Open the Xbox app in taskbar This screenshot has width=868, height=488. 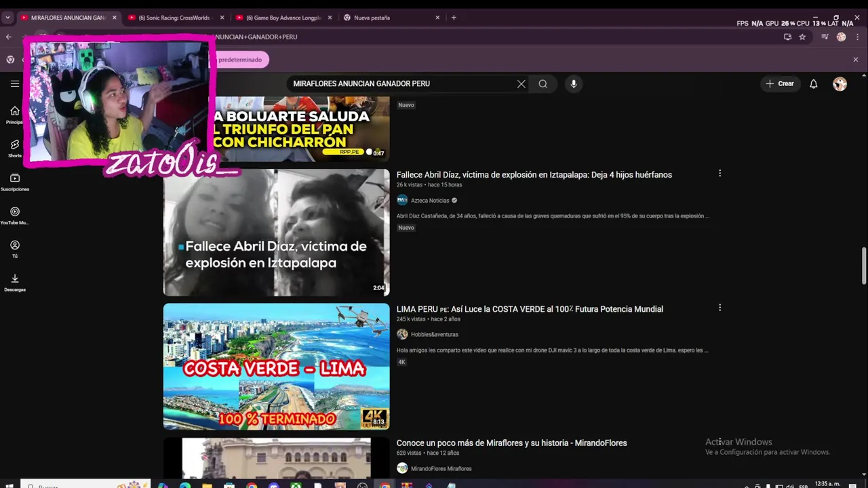point(296,485)
